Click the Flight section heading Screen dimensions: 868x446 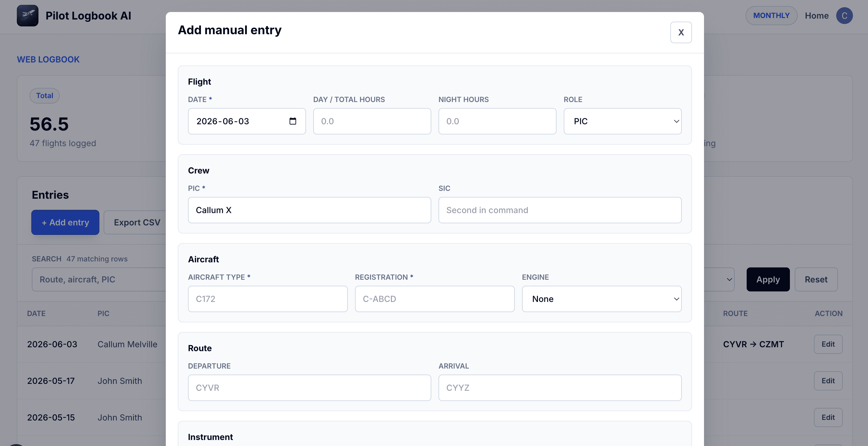[199, 81]
